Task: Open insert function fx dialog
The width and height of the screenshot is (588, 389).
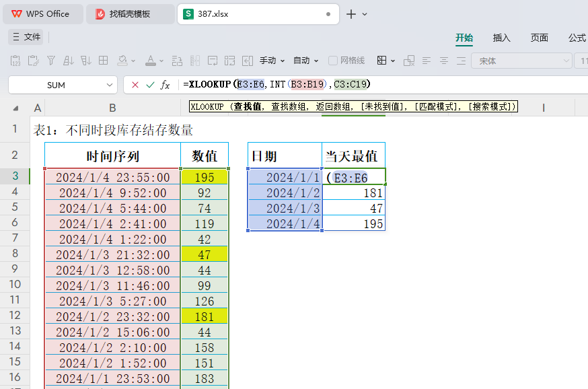Action: [165, 85]
